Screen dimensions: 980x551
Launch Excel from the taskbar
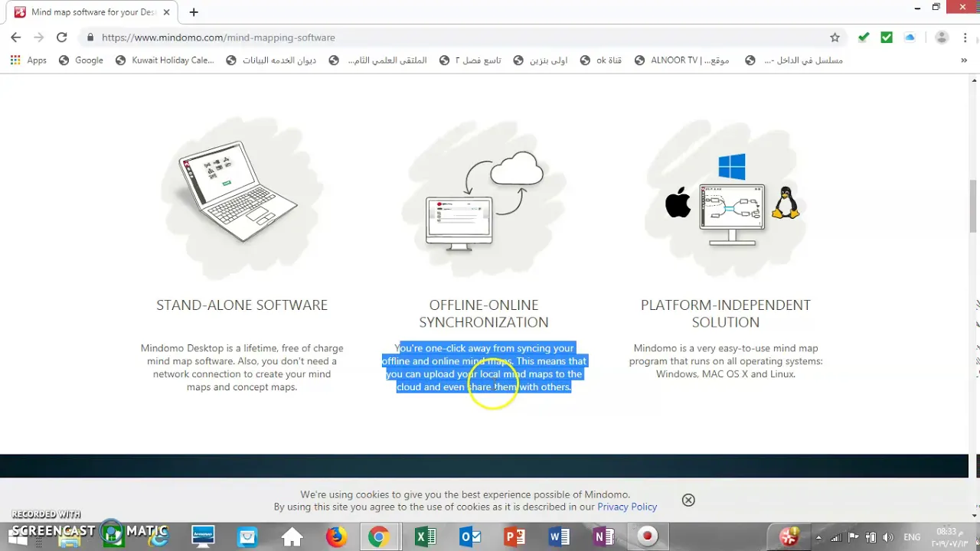[425, 536]
